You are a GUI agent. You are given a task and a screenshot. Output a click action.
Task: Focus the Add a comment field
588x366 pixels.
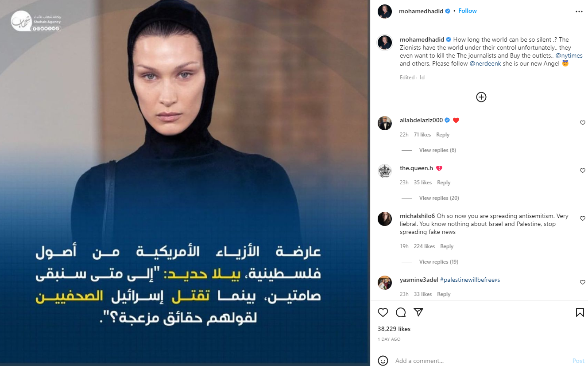pyautogui.click(x=480, y=361)
